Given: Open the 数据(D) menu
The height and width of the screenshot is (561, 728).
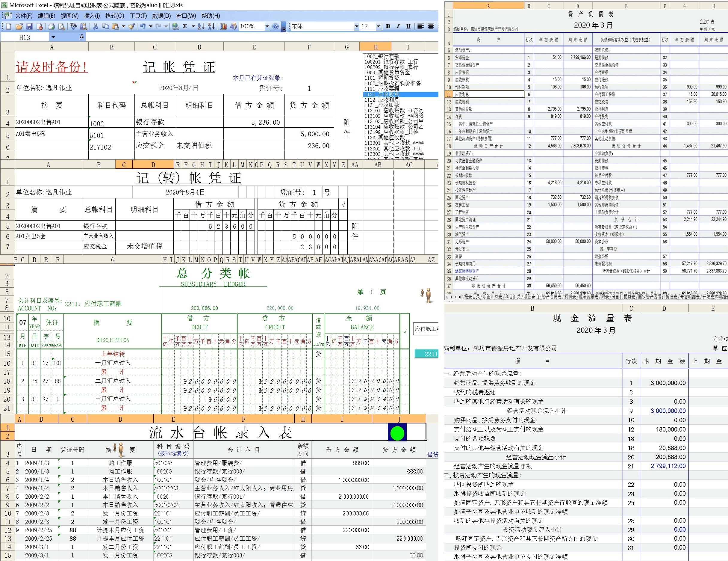Looking at the screenshot, I should click(x=161, y=16).
